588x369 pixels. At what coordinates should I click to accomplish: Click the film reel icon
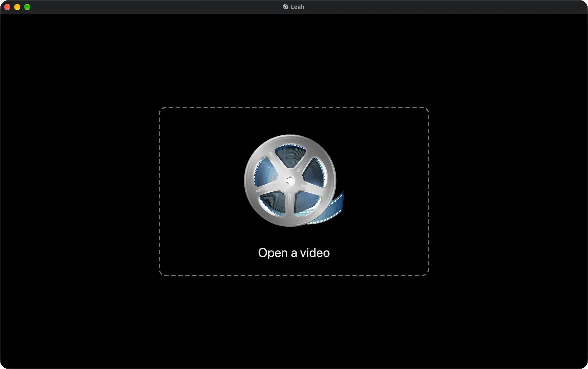click(294, 181)
